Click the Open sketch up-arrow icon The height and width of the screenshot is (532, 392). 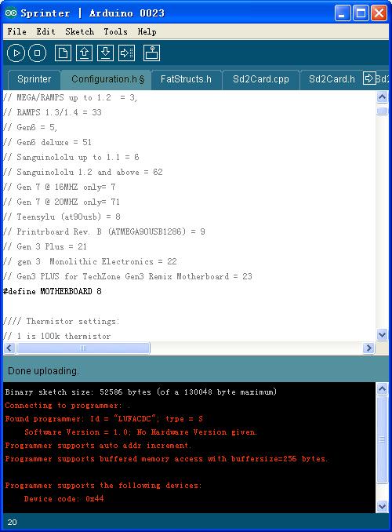click(x=84, y=53)
